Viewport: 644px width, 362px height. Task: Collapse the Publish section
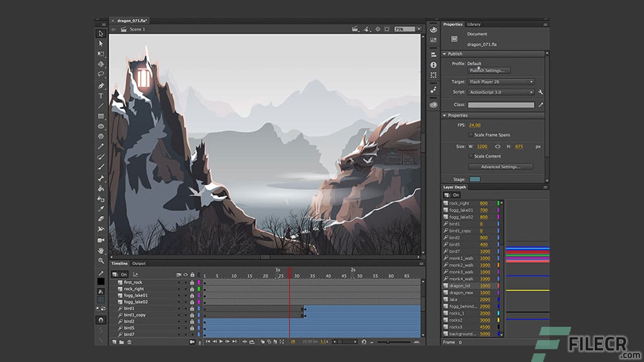pos(444,54)
